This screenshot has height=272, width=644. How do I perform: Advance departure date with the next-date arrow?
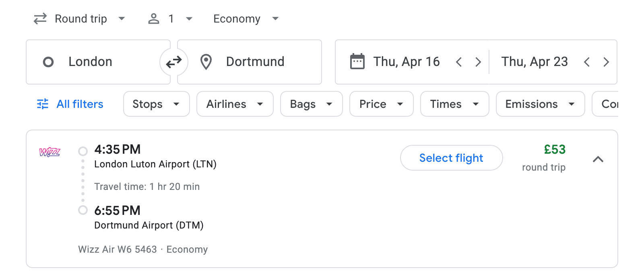(478, 62)
